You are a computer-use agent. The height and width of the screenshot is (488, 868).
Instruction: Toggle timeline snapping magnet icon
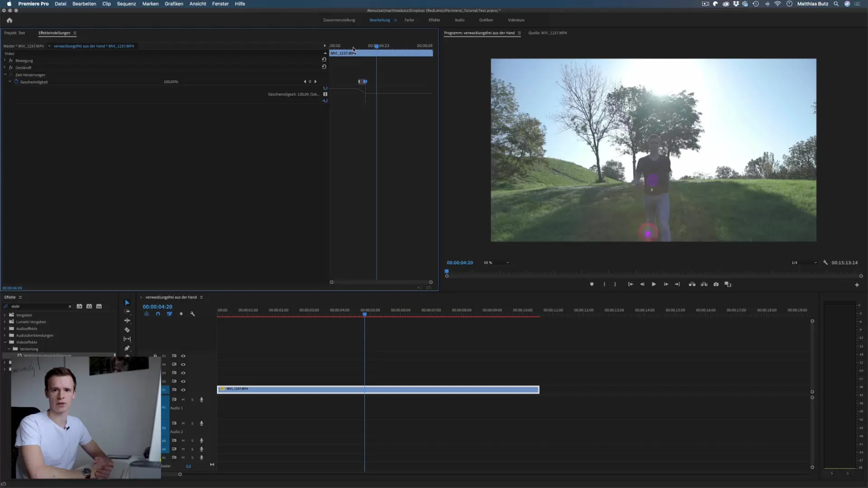158,314
